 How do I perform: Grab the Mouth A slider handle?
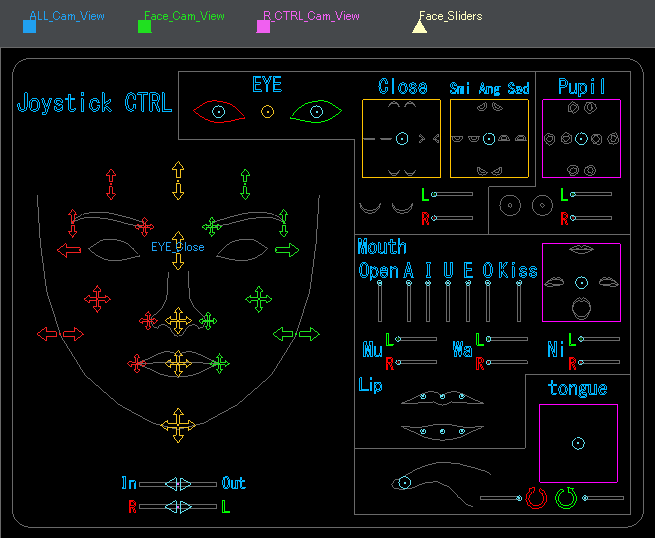409,283
